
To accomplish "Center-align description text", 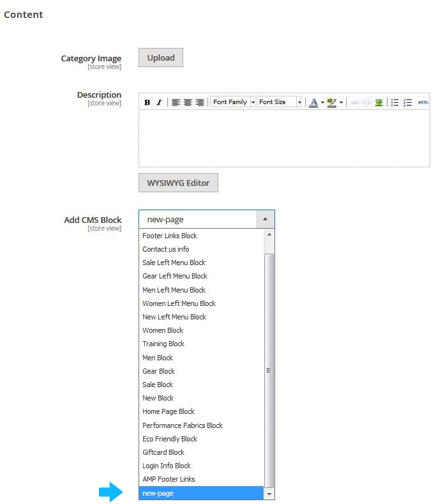I will click(188, 103).
